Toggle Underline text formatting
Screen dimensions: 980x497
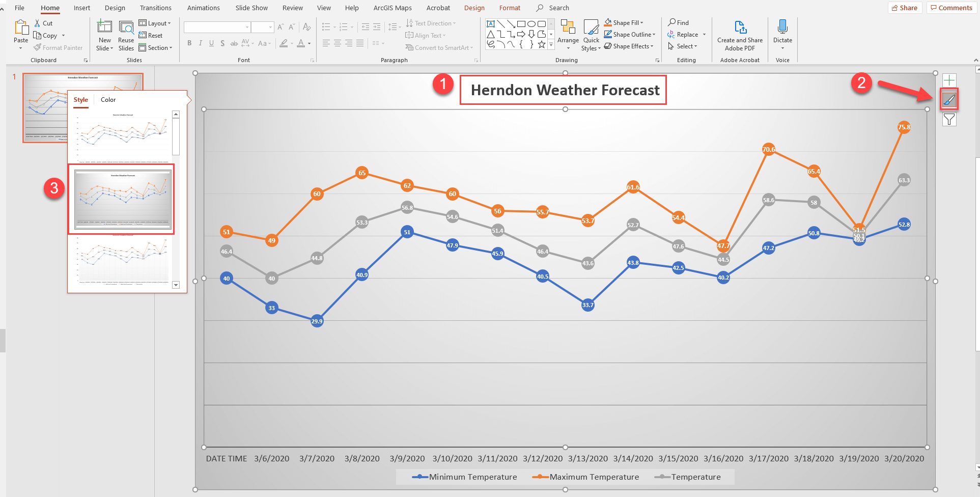(x=211, y=43)
